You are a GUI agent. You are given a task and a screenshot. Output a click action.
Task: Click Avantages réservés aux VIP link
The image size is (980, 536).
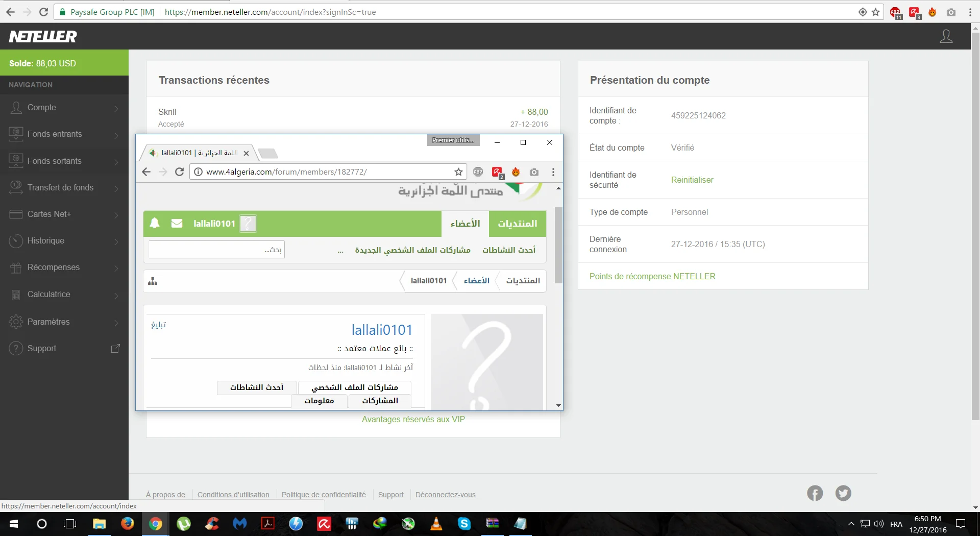[x=413, y=419]
